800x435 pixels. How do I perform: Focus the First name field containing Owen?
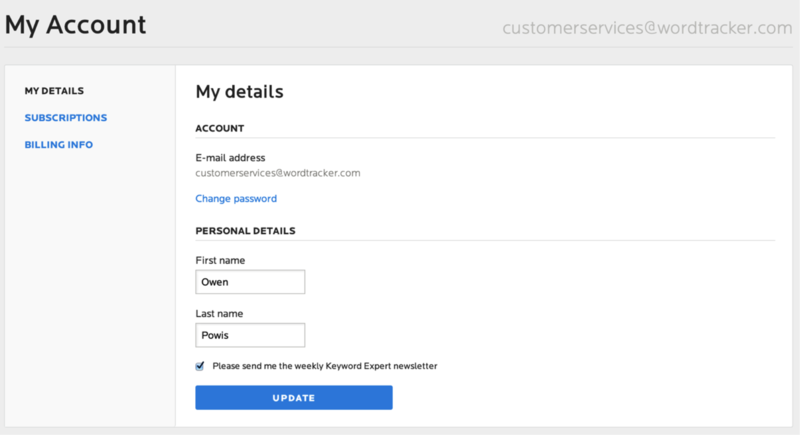tap(250, 282)
